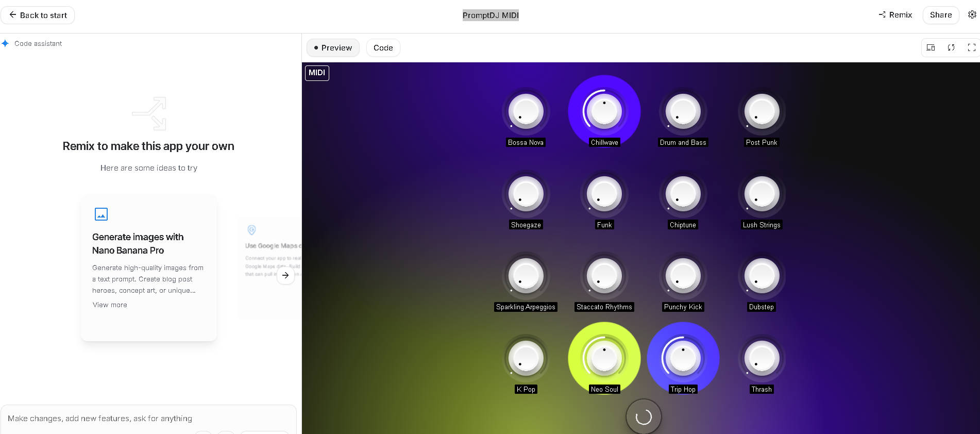Adjust the Chillwave knob

click(x=604, y=111)
